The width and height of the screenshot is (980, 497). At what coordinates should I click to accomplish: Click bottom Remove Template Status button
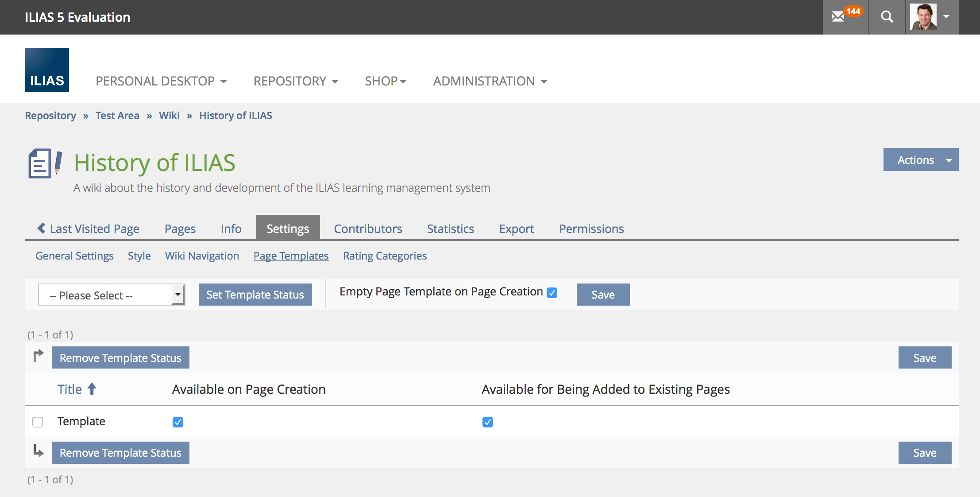click(120, 453)
